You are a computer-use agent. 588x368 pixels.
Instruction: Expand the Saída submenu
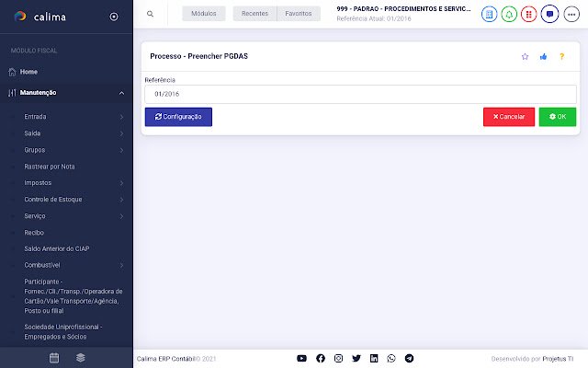pyautogui.click(x=66, y=133)
